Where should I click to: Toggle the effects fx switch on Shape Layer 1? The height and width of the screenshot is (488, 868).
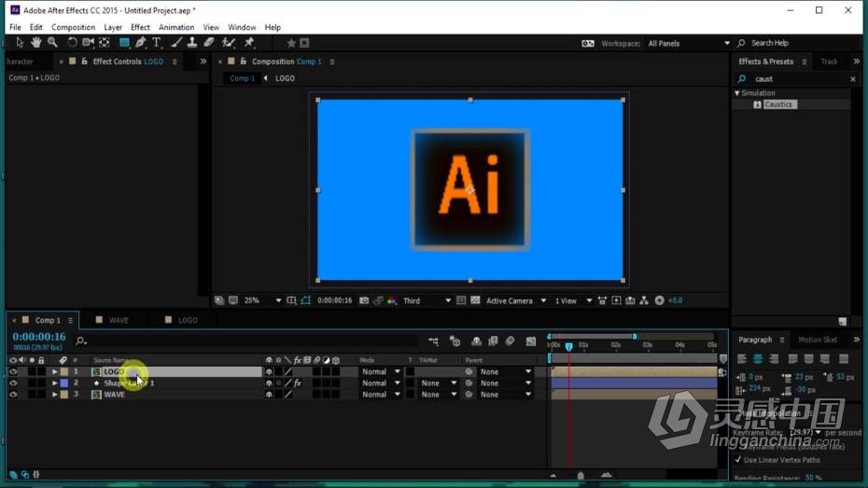[298, 383]
